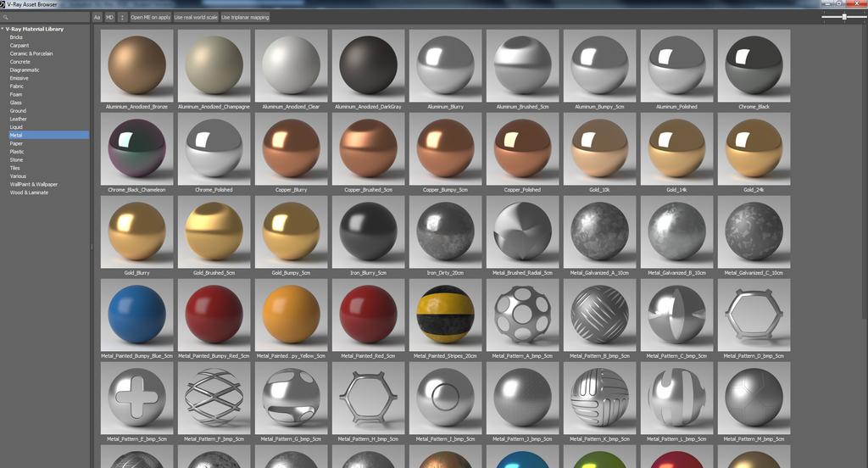The height and width of the screenshot is (468, 868).
Task: Select the Foam category
Action: 16,95
